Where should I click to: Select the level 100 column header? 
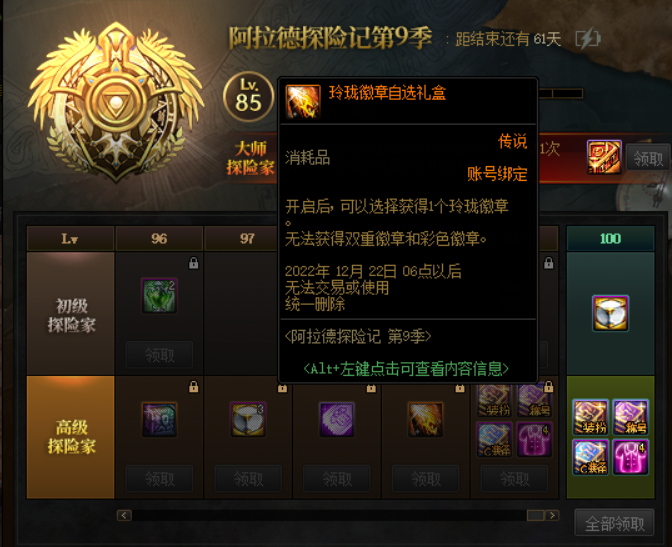(x=610, y=238)
